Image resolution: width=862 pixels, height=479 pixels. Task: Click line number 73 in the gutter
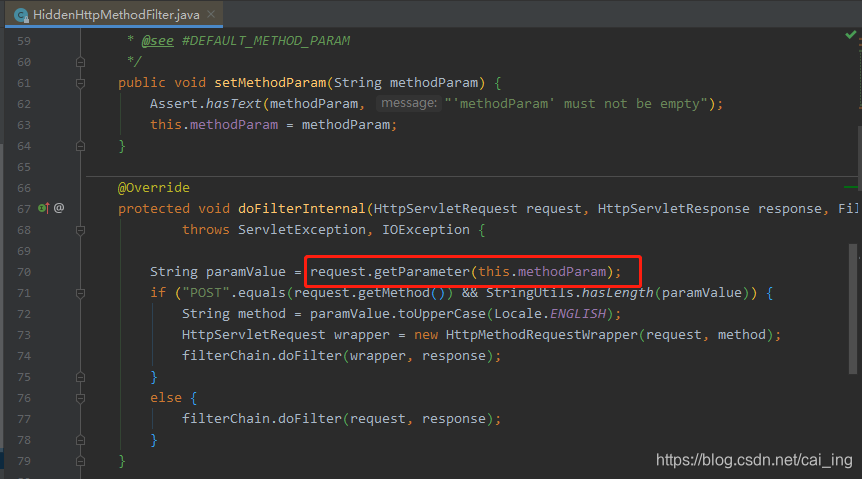tap(24, 335)
